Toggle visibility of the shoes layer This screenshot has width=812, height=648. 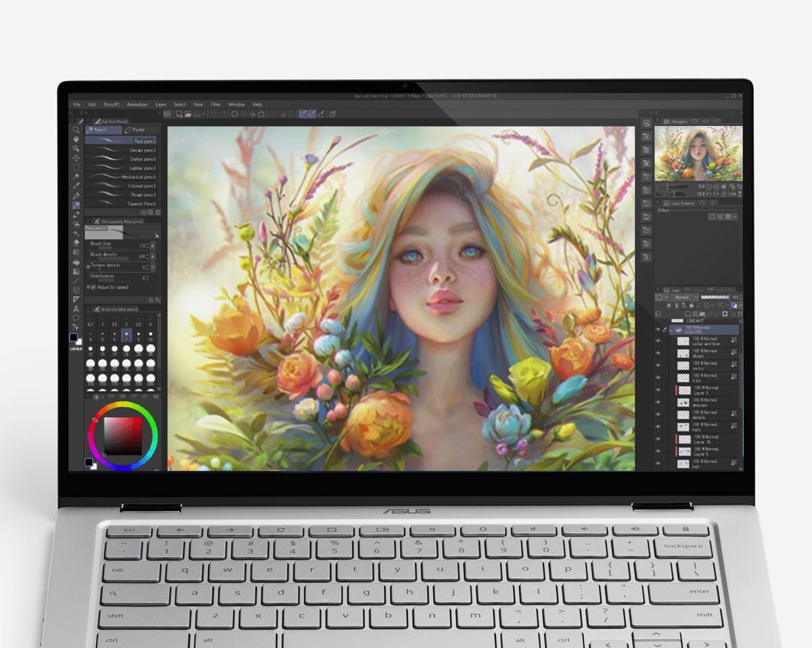[658, 353]
